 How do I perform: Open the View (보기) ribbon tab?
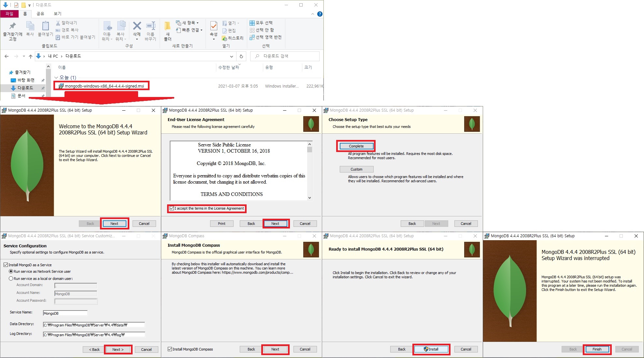pos(57,14)
